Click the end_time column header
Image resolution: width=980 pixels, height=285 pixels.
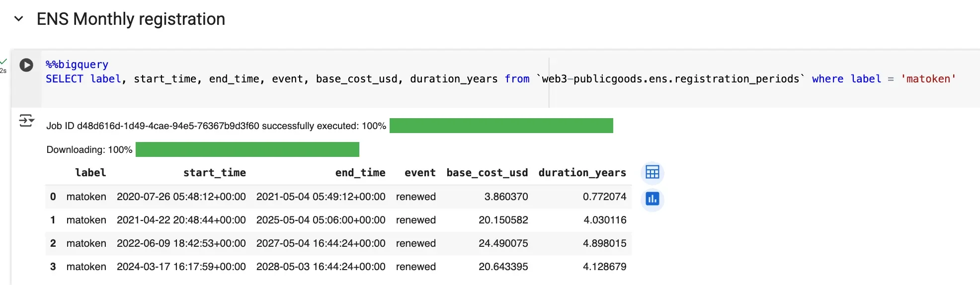pyautogui.click(x=360, y=173)
